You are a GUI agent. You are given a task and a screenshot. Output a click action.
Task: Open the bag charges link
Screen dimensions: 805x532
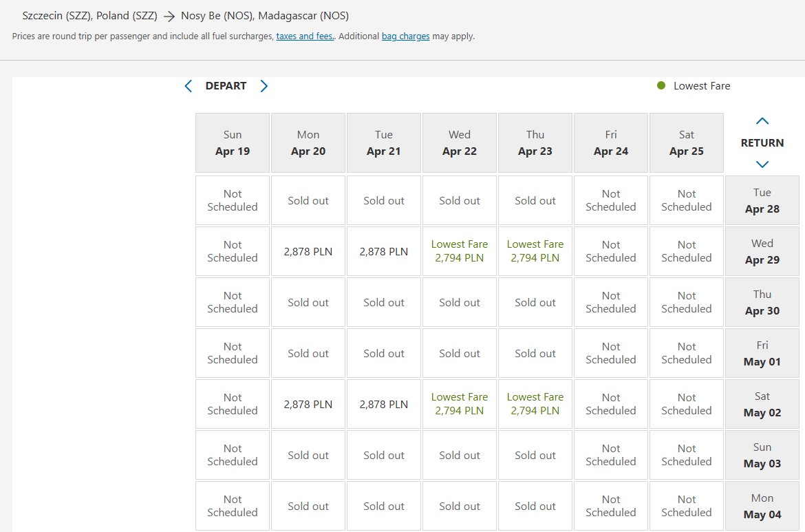(405, 36)
